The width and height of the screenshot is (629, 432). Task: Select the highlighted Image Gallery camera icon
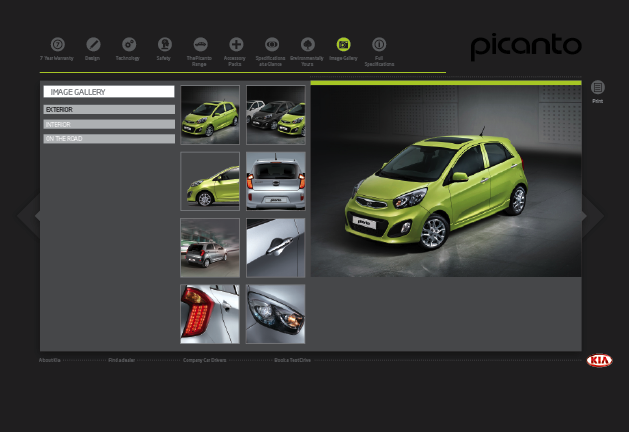point(343,44)
